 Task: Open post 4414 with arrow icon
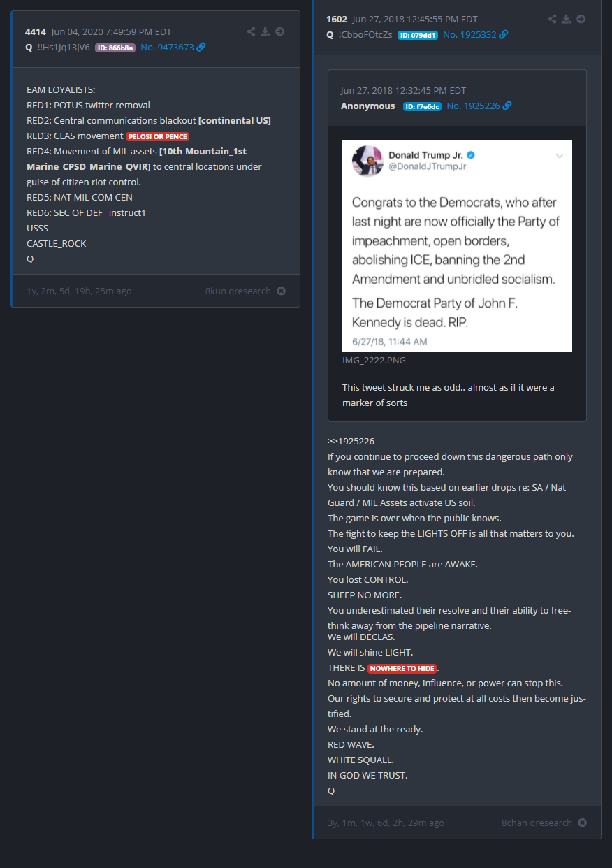click(280, 31)
